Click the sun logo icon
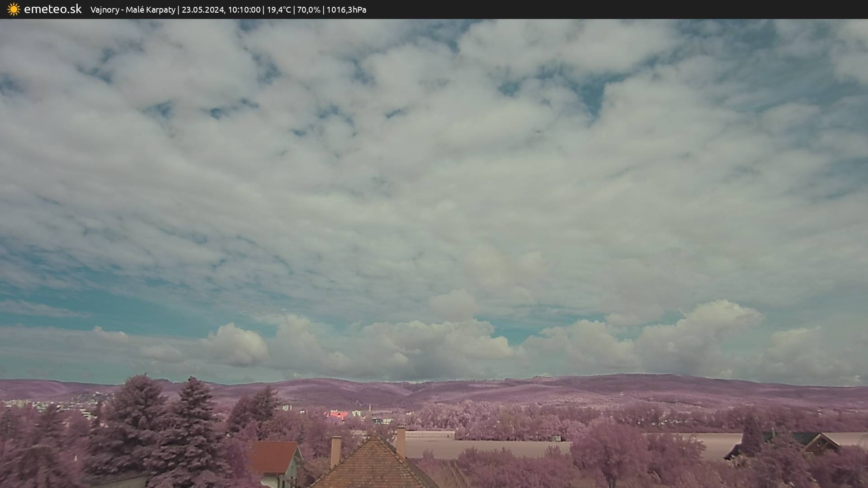The image size is (868, 488). coord(14,9)
